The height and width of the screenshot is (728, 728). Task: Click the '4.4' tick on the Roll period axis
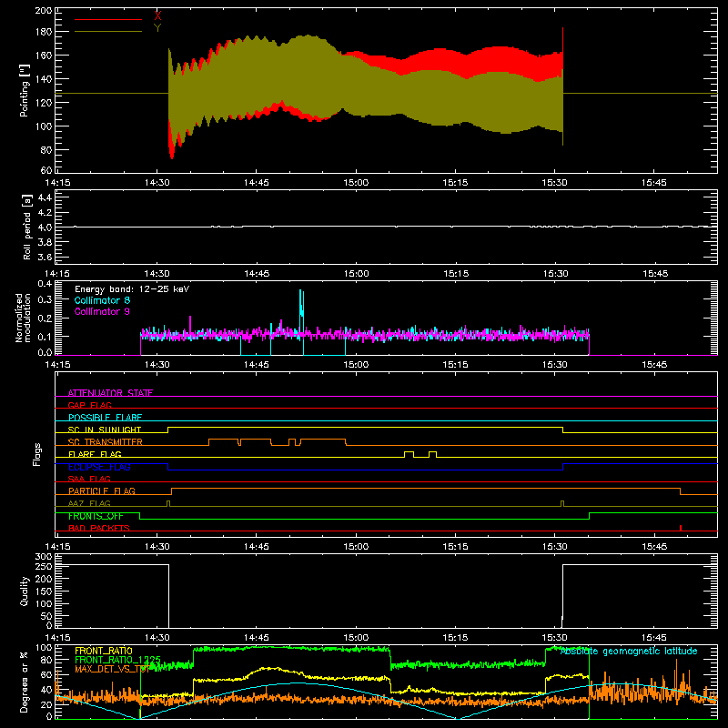pos(45,197)
